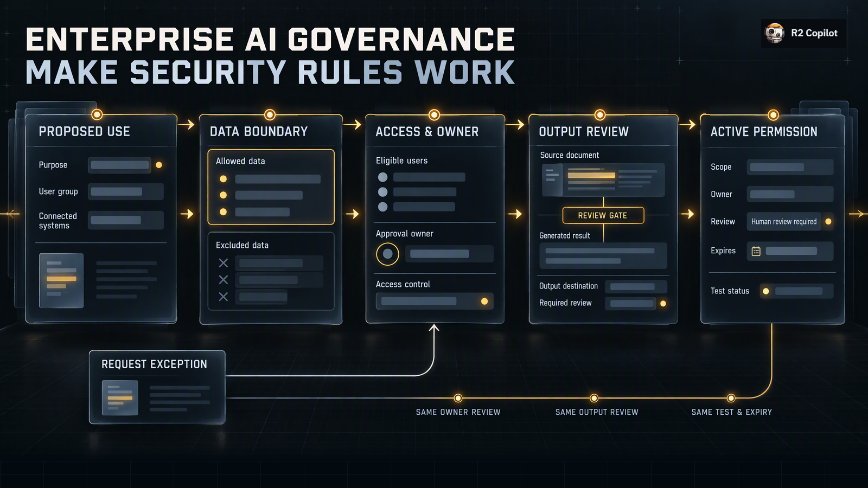Open the Request Exception card title
Viewport: 868px width, 488px height.
154,364
